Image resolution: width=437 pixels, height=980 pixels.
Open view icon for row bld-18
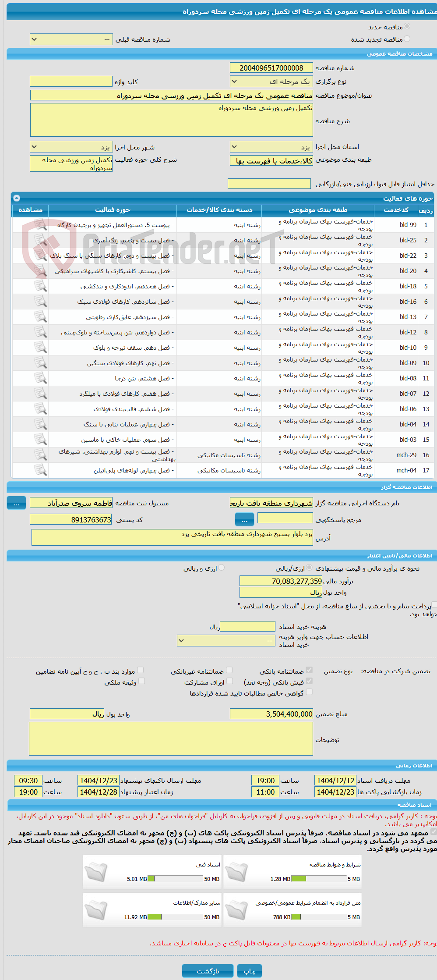click(x=40, y=286)
